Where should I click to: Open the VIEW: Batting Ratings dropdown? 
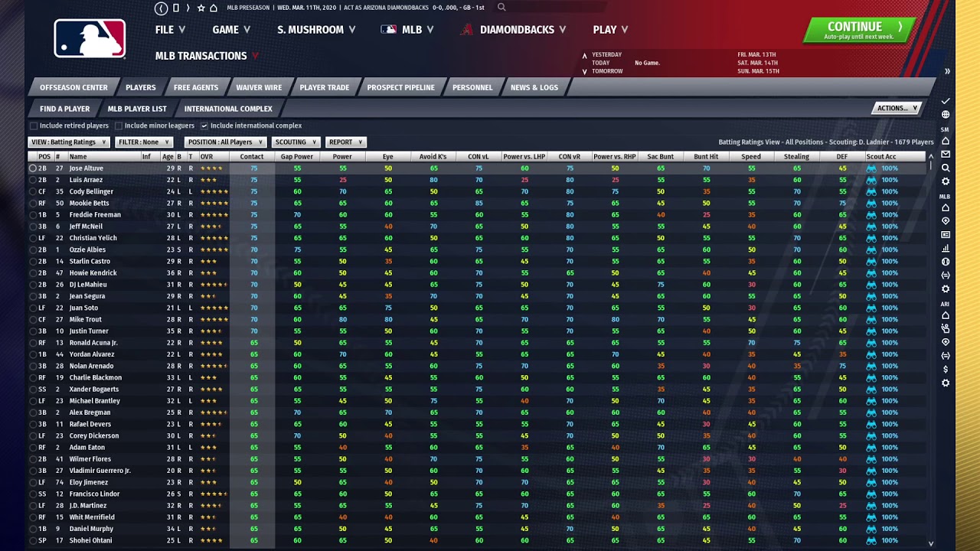[68, 142]
